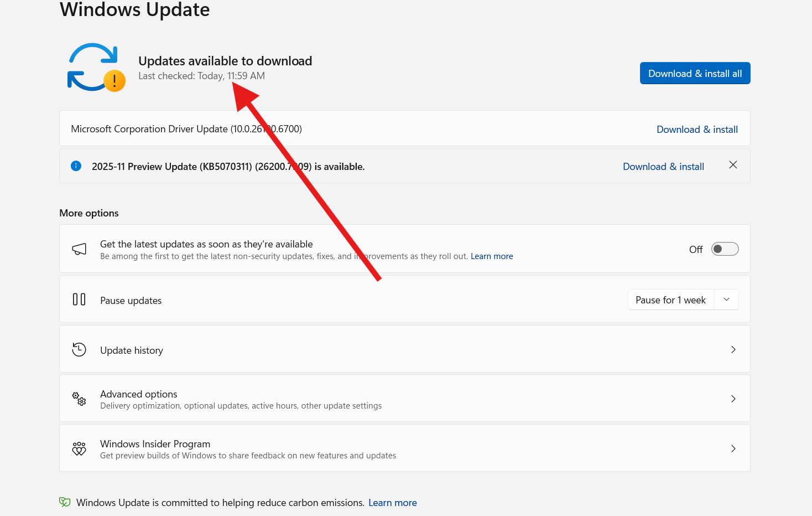This screenshot has height=516, width=812.
Task: Click the Windows Update refresh status icon
Action: [95, 66]
